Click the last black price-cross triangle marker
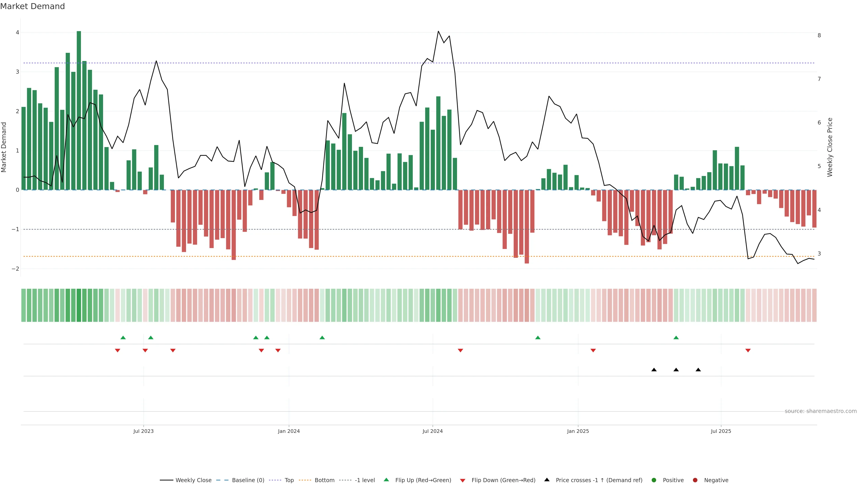 click(x=698, y=370)
